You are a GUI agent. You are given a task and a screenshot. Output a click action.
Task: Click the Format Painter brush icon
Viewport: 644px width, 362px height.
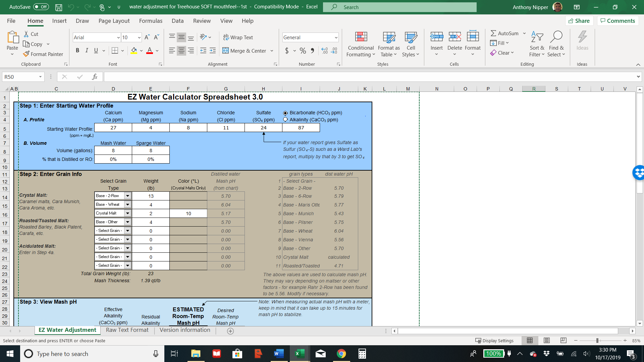tap(26, 54)
